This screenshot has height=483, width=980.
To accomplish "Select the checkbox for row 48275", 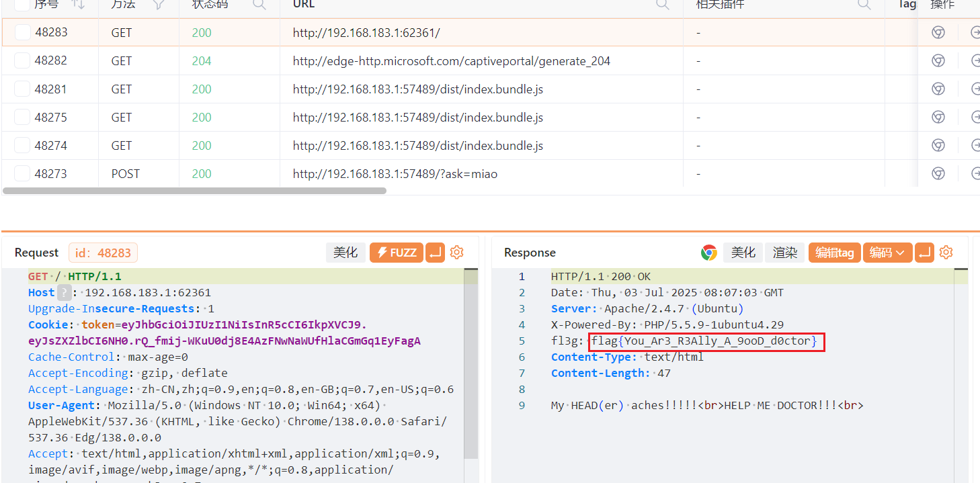I will coord(22,117).
